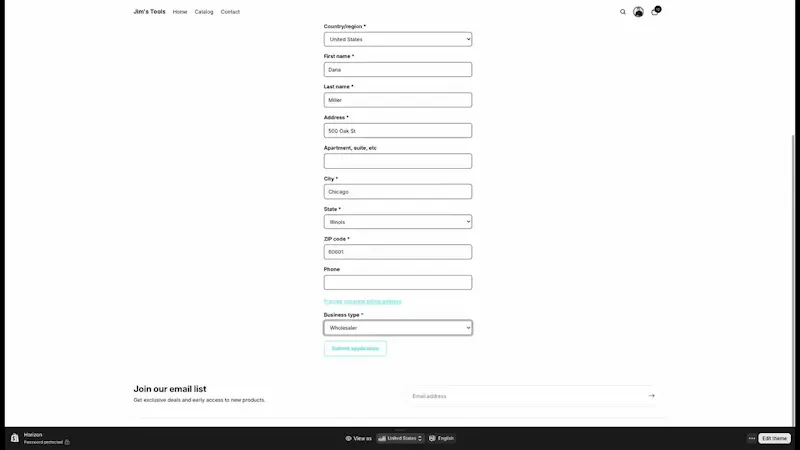The image size is (800, 450).
Task: Click the Shopify bag logo in bottom bar
Action: pyautogui.click(x=14, y=438)
